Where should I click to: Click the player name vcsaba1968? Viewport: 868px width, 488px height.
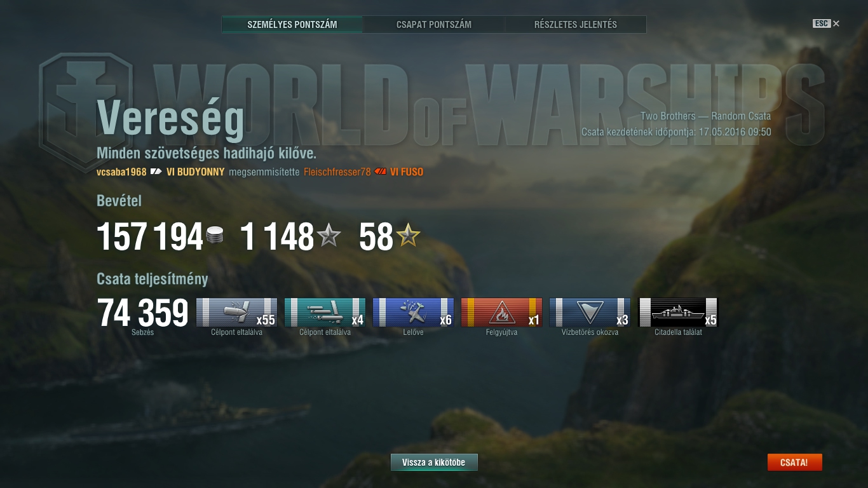click(121, 172)
